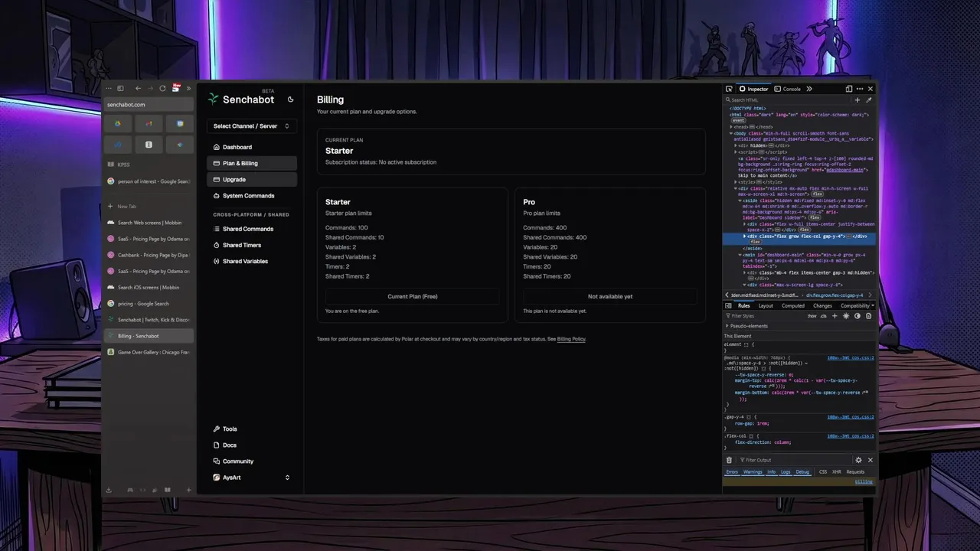The width and height of the screenshot is (980, 551).
Task: Open Community at sidebar bottom
Action: tap(251, 461)
